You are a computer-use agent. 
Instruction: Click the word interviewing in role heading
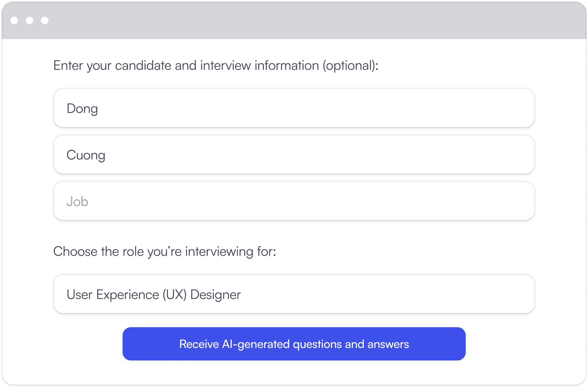[x=219, y=252]
